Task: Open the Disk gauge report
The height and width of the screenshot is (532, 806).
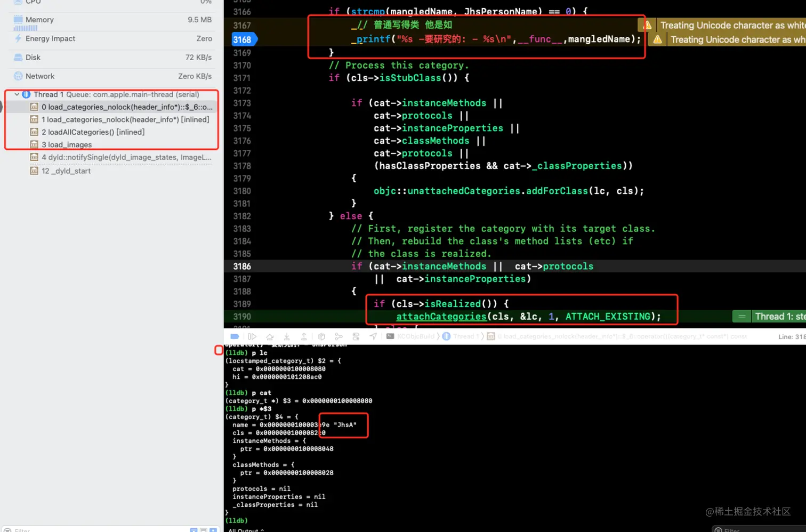Action: pos(112,57)
